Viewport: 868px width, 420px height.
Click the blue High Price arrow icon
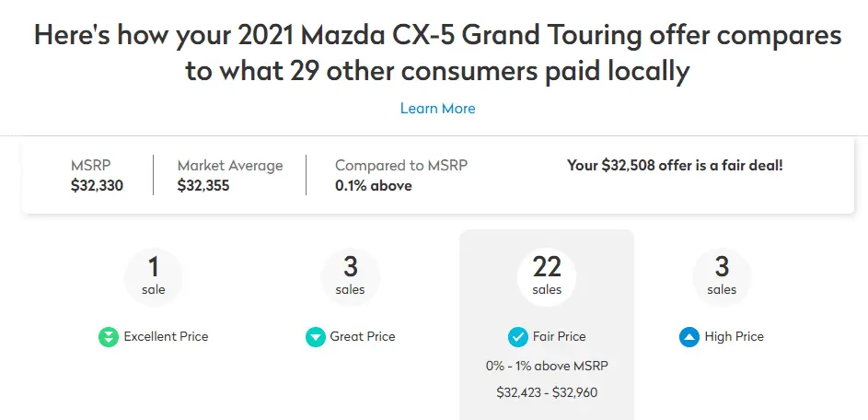coord(689,337)
